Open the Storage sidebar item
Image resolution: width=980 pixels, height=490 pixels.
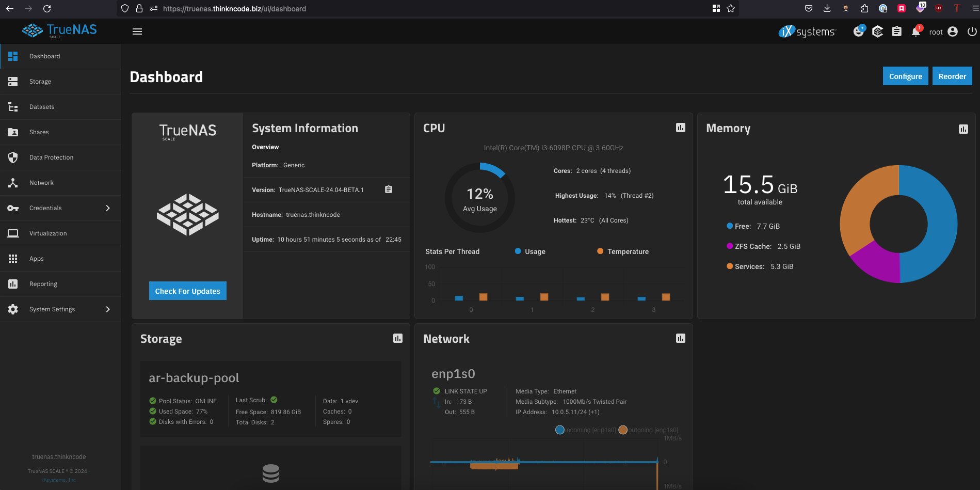tap(60, 82)
